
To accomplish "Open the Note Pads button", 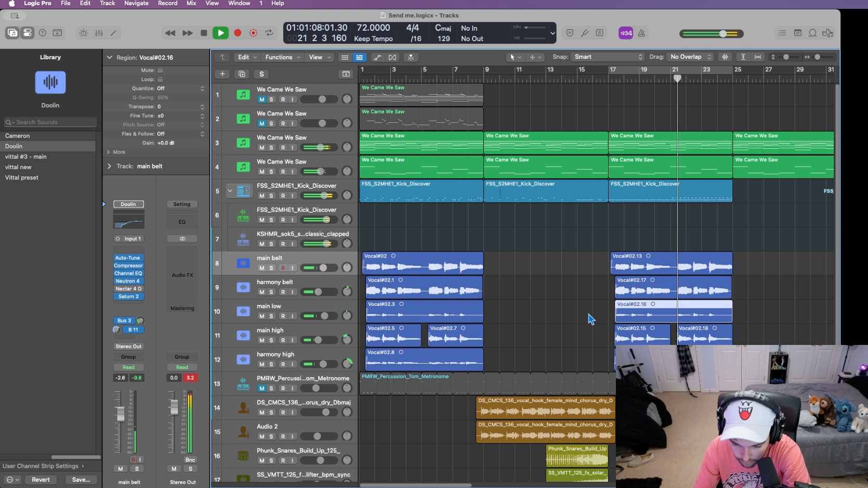I will (798, 33).
